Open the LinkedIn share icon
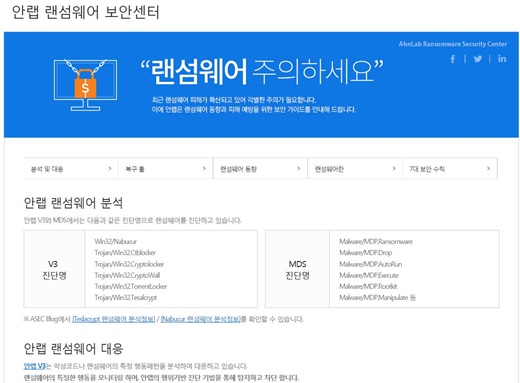 [502, 59]
